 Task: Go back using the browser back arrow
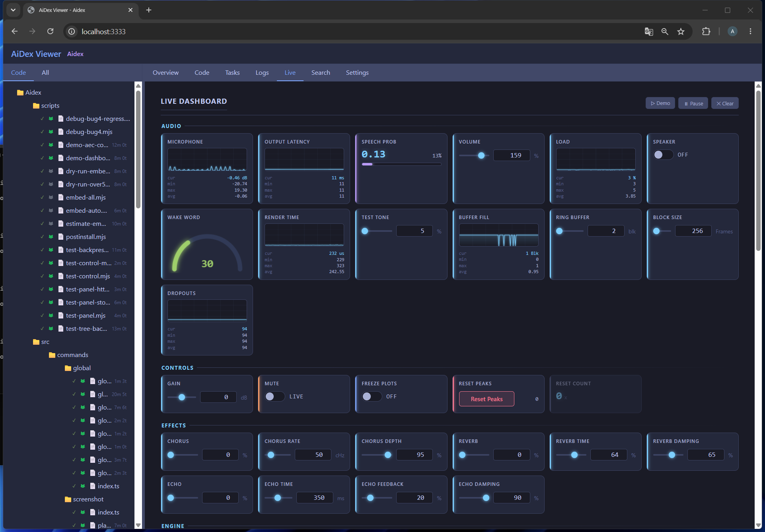15,31
